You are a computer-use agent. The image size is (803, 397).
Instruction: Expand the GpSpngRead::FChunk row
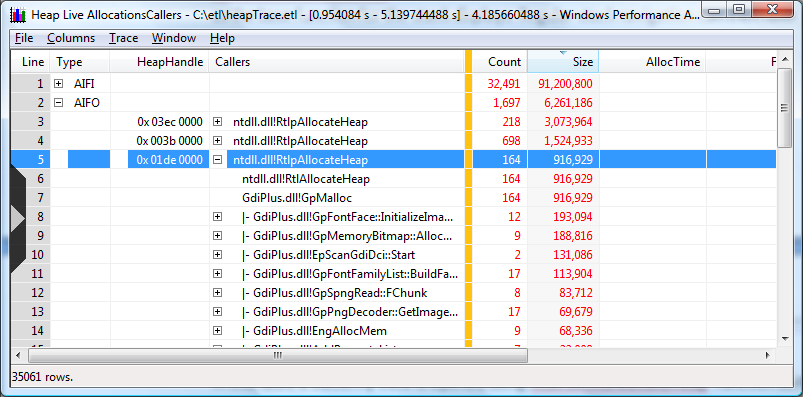click(x=218, y=292)
